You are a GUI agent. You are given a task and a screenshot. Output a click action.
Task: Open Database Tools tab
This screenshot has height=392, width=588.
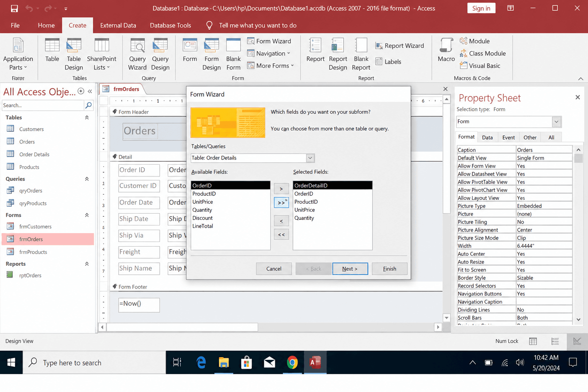pyautogui.click(x=170, y=25)
